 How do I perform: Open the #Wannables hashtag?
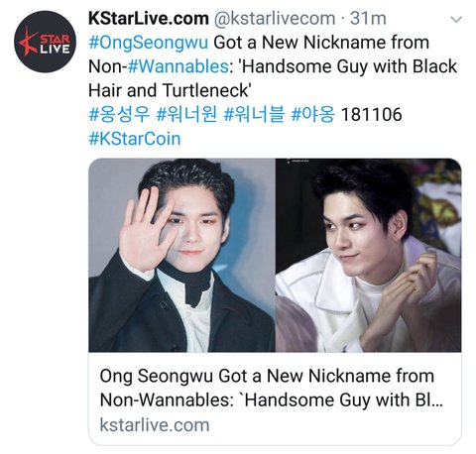(178, 66)
